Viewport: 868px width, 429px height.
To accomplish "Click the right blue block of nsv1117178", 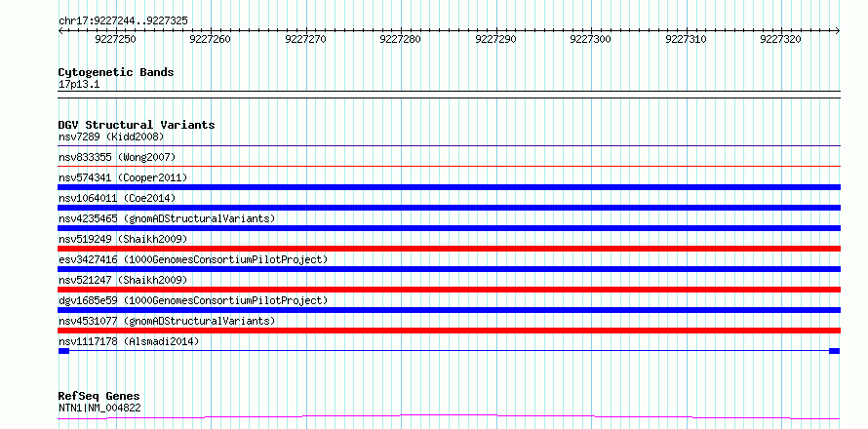I will pyautogui.click(x=834, y=351).
